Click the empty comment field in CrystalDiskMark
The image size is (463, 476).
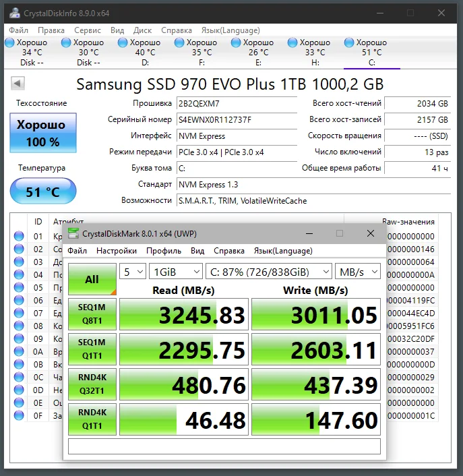(224, 446)
